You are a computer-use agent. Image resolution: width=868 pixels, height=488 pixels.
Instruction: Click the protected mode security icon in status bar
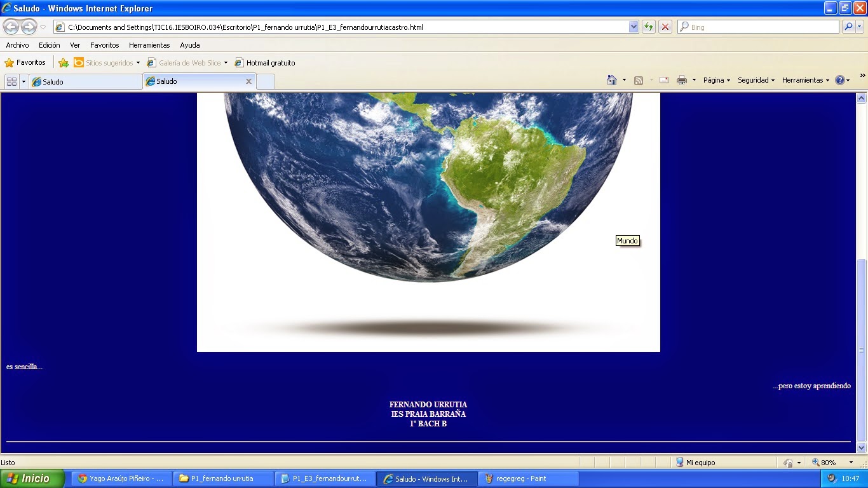click(x=788, y=463)
